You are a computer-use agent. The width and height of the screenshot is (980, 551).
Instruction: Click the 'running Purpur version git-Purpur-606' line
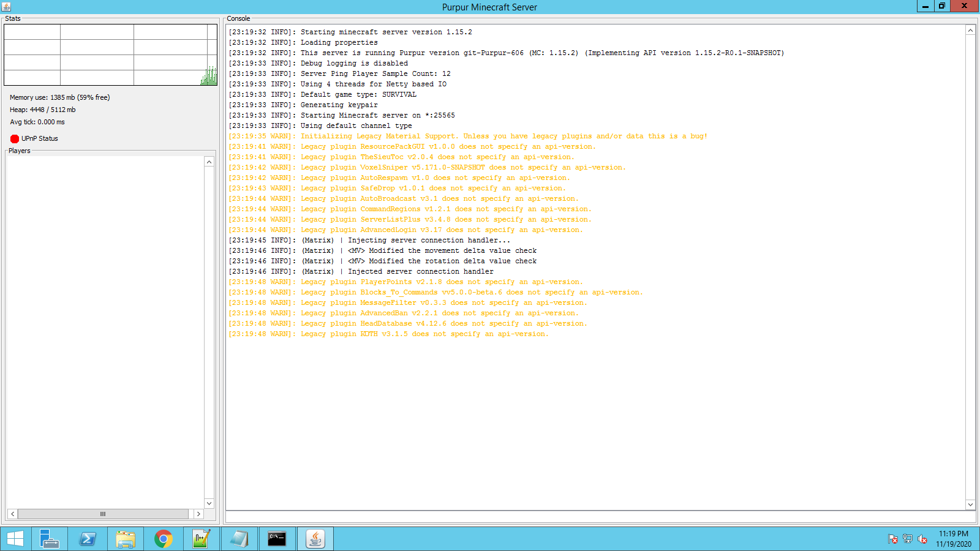tap(507, 53)
